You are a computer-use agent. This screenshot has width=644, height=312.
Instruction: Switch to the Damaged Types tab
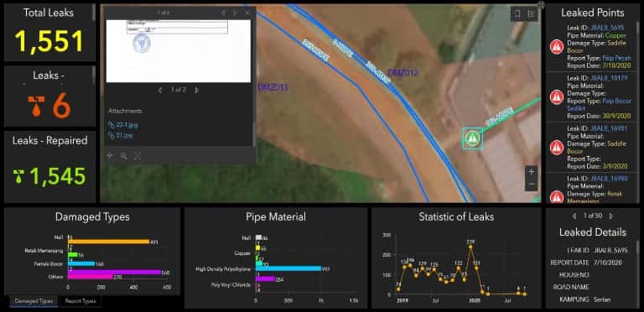34,301
